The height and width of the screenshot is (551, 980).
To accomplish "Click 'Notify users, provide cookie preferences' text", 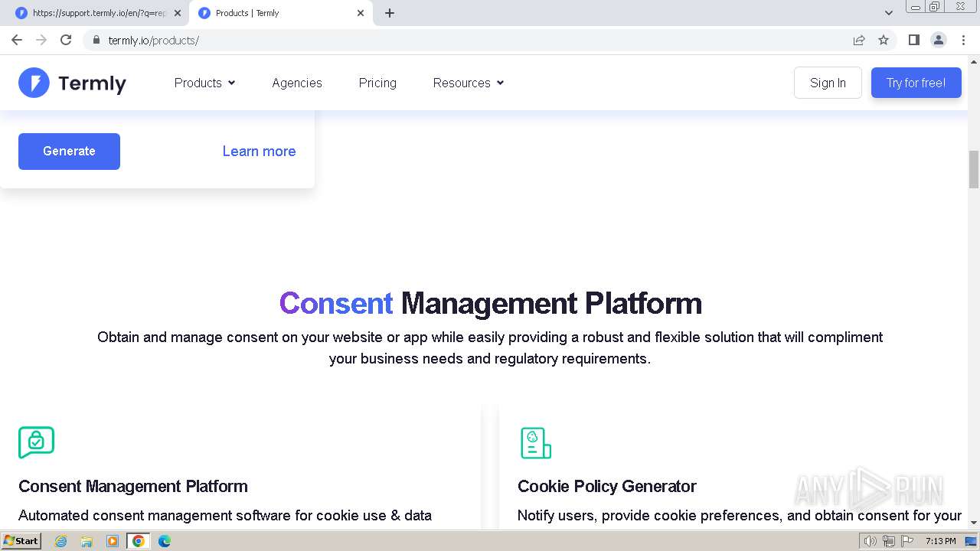I will click(x=740, y=516).
